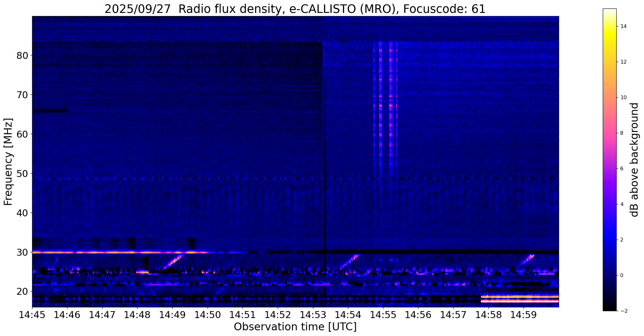Click the 'dB above background' colorbar label
The width and height of the screenshot is (644, 336).
tap(635, 160)
